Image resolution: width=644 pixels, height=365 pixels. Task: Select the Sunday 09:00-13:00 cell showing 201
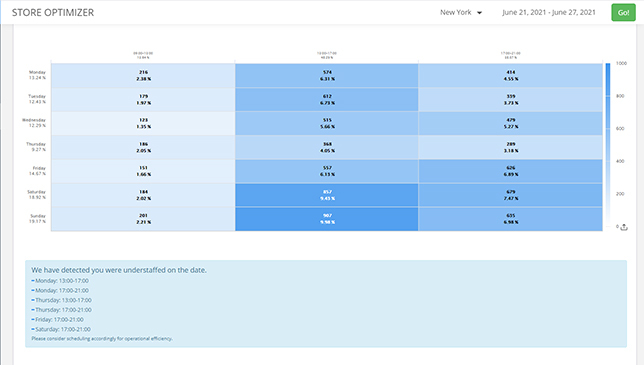coord(143,219)
